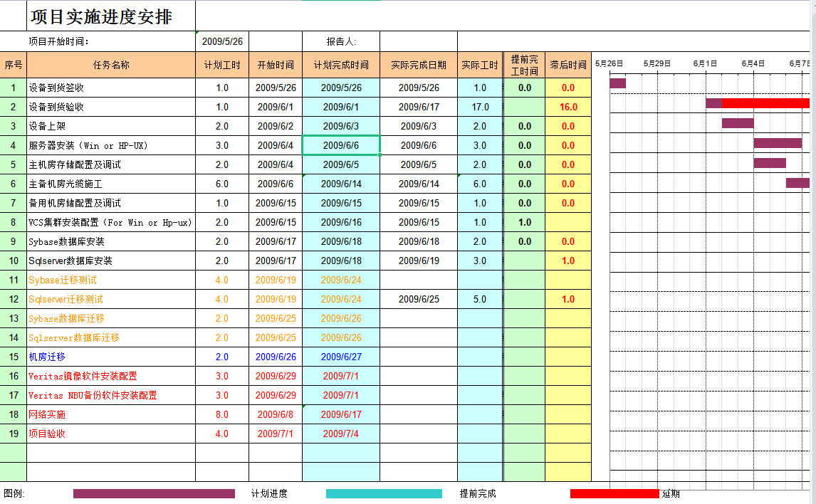
Task: Click the 图例: legend label
Action: tap(14, 493)
